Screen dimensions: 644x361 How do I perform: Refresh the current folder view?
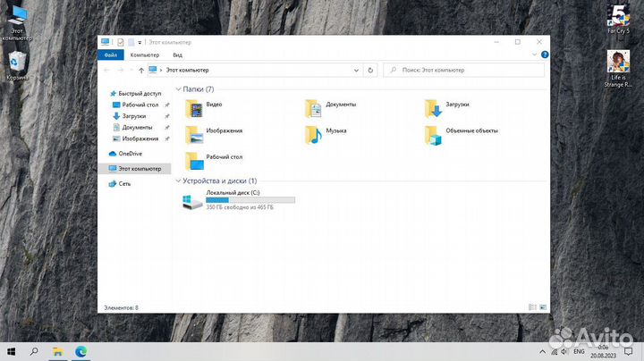click(371, 70)
